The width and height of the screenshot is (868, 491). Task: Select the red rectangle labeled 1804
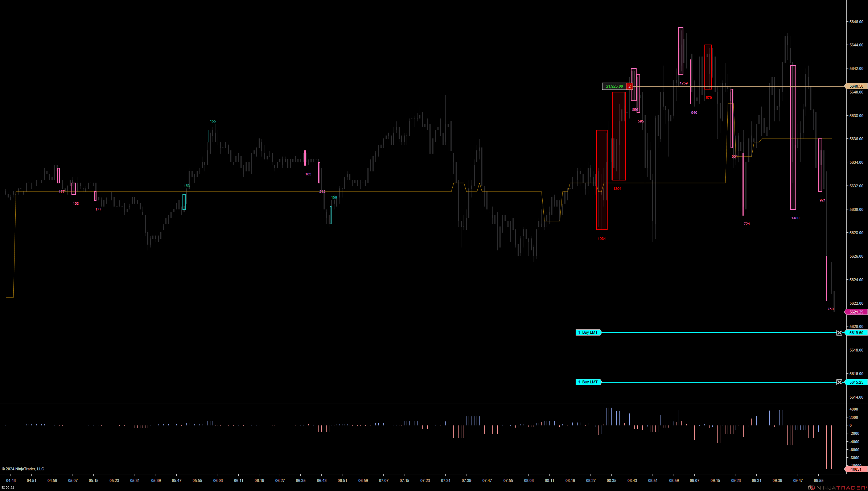pos(619,136)
